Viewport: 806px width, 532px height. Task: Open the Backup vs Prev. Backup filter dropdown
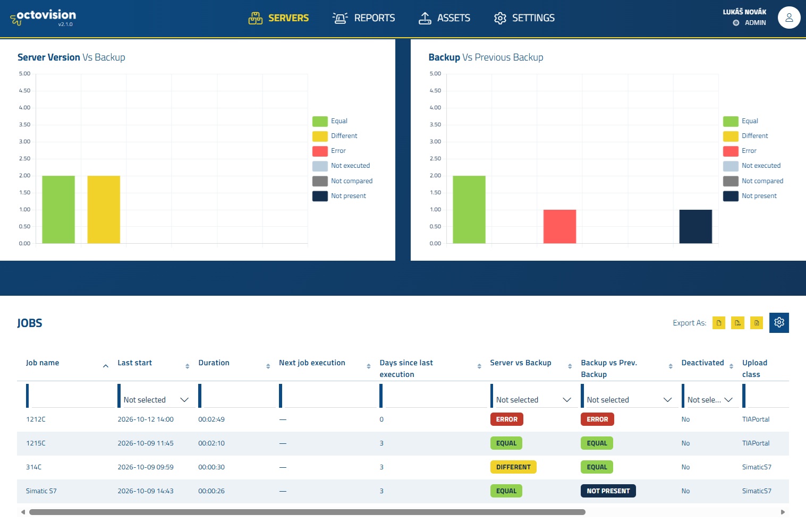click(x=629, y=400)
